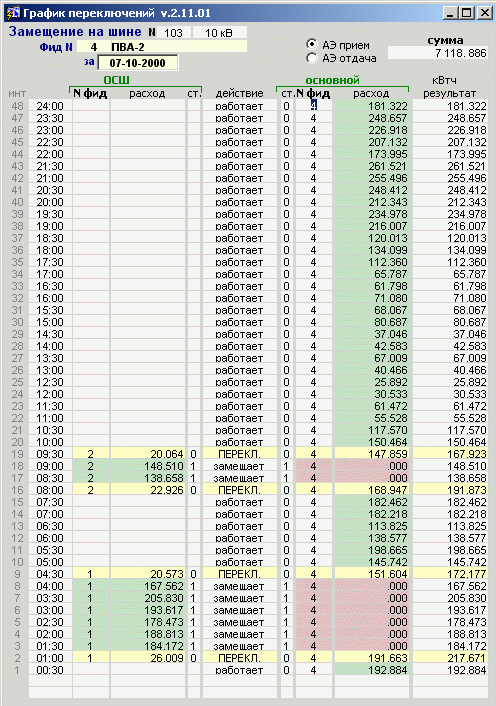Image resolution: width=496 pixels, height=706 pixels.
Task: Click the ПЕРЕКЛ. action cell at 09:30
Action: coord(239,454)
